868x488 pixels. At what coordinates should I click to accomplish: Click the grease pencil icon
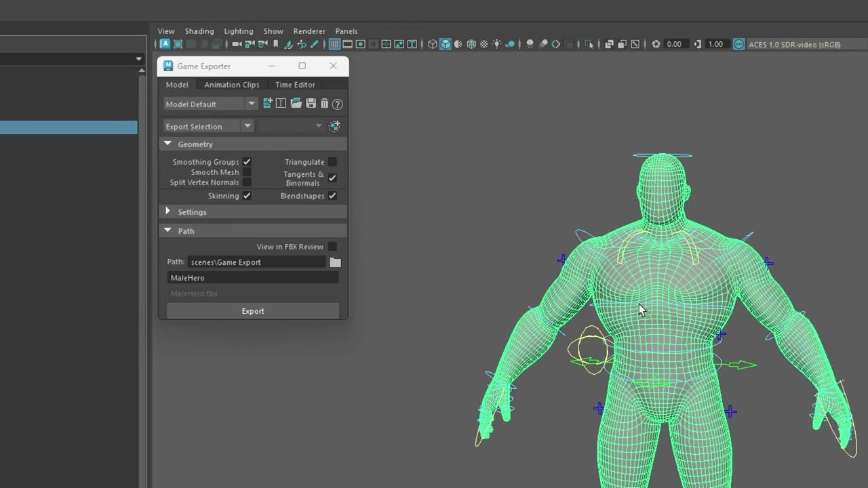click(314, 44)
